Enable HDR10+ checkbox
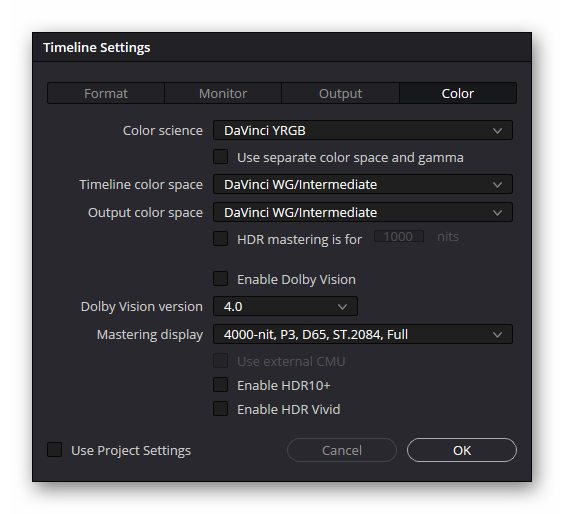This screenshot has height=514, width=564. coord(220,385)
